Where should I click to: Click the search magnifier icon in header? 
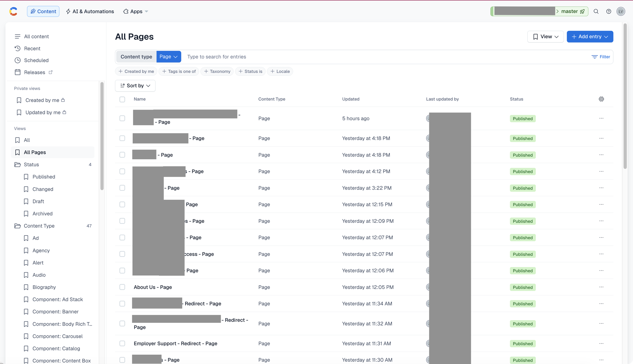596,11
